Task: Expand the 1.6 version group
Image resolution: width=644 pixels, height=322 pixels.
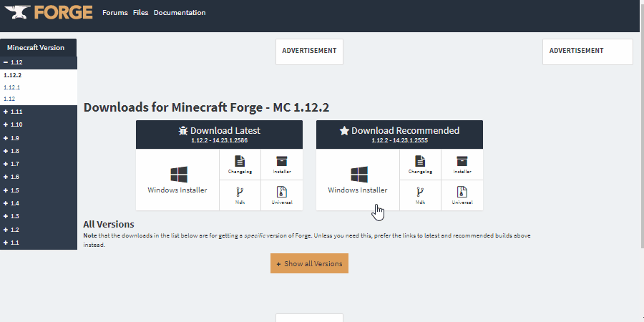Action: 39,177
